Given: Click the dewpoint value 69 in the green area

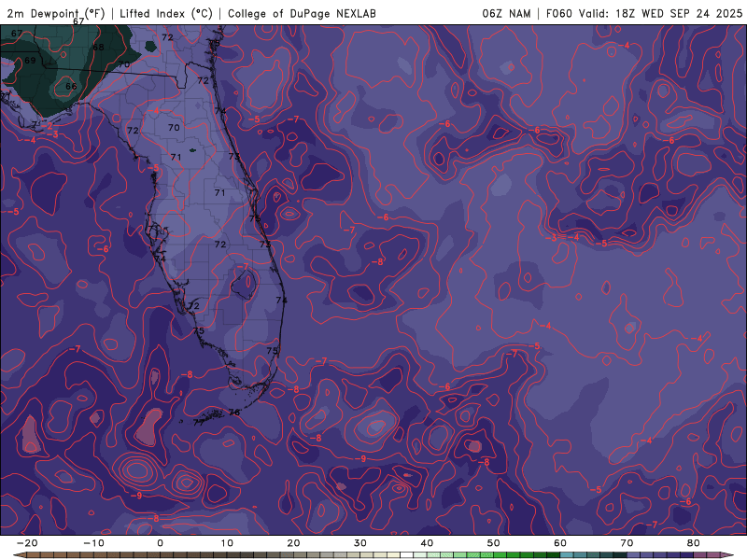Looking at the screenshot, I should coord(30,61).
